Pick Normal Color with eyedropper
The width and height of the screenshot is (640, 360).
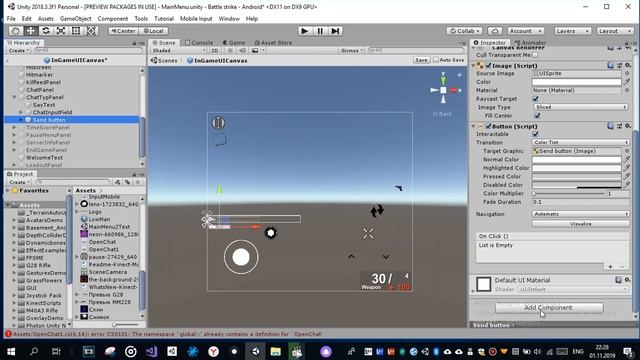click(627, 160)
